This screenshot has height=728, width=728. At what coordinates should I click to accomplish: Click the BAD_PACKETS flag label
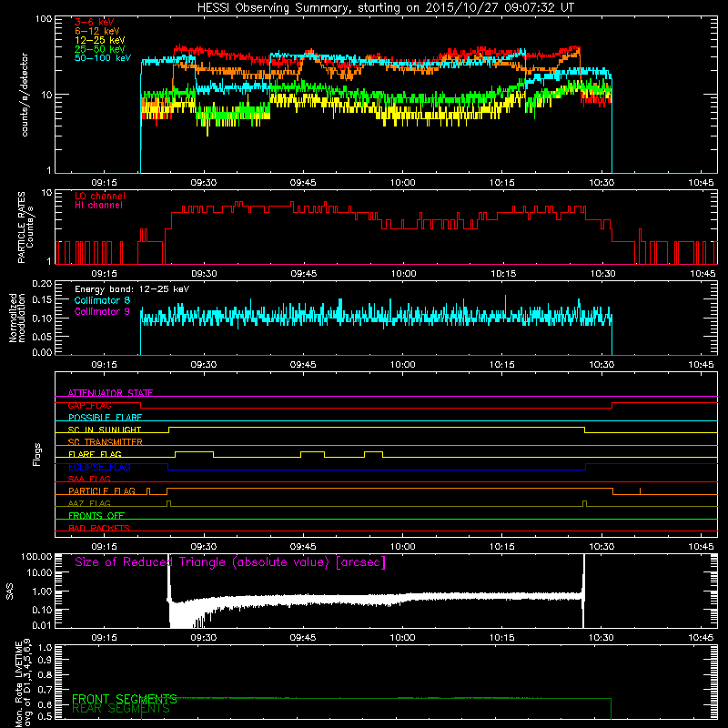pos(99,528)
